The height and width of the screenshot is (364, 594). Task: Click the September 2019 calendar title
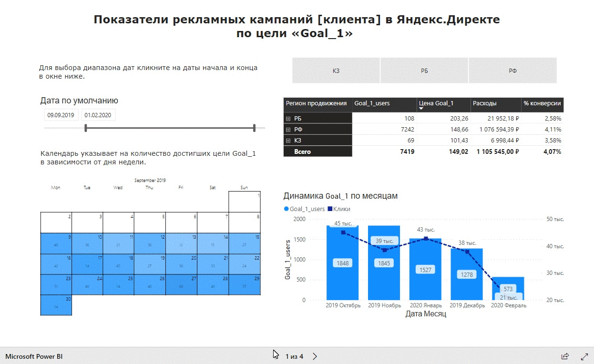150,181
